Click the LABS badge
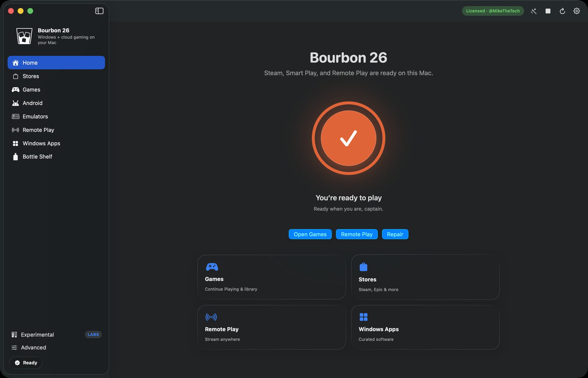The height and width of the screenshot is (378, 588). (x=93, y=334)
